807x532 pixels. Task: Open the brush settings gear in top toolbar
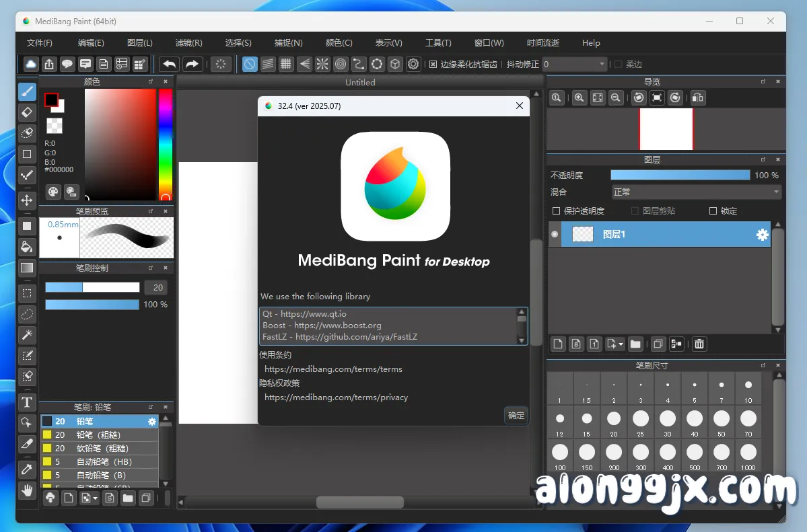pos(413,64)
